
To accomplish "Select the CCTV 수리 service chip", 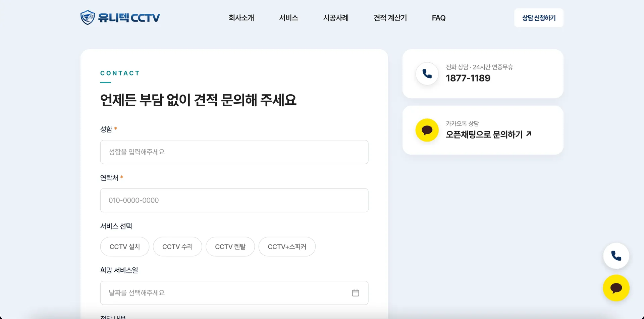I will coord(177,247).
